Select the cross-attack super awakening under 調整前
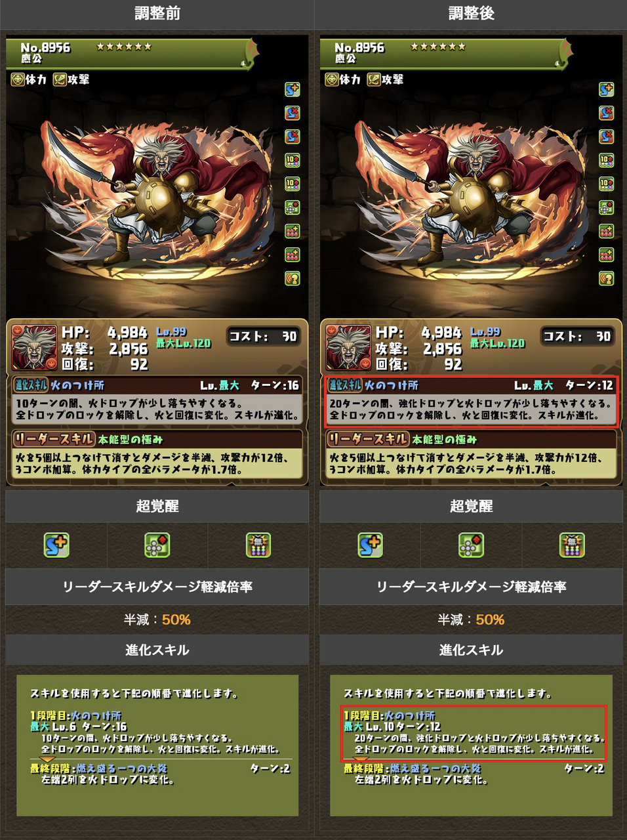 pos(157,545)
